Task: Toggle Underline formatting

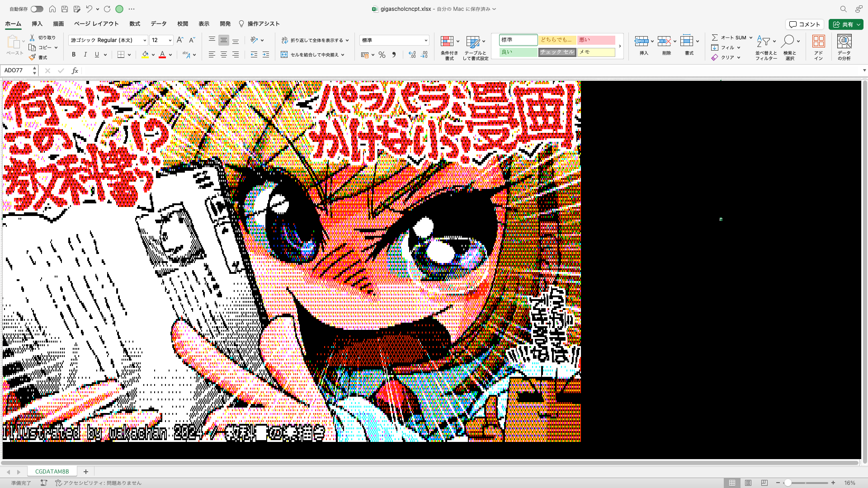Action: pyautogui.click(x=97, y=55)
